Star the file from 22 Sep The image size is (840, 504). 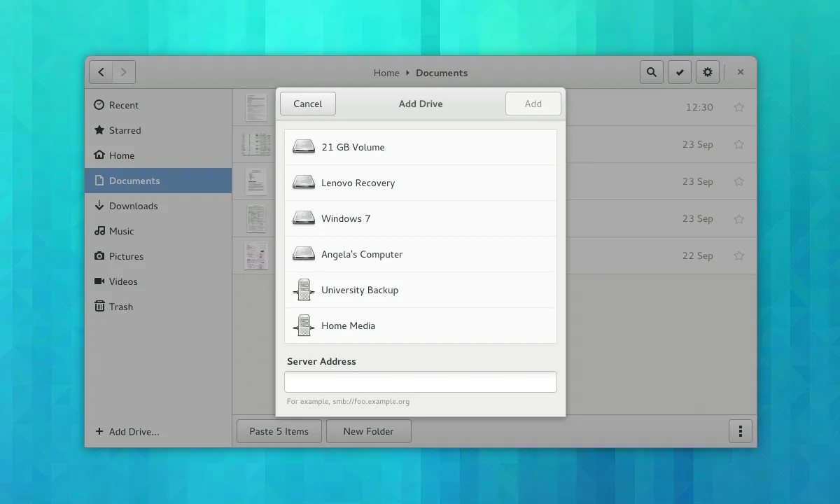pyautogui.click(x=738, y=255)
